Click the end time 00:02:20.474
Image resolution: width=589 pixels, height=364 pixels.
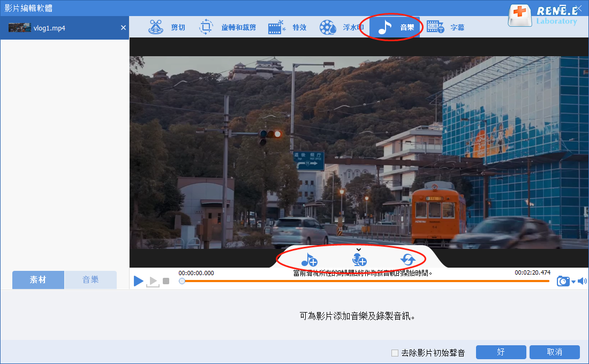[x=532, y=272]
